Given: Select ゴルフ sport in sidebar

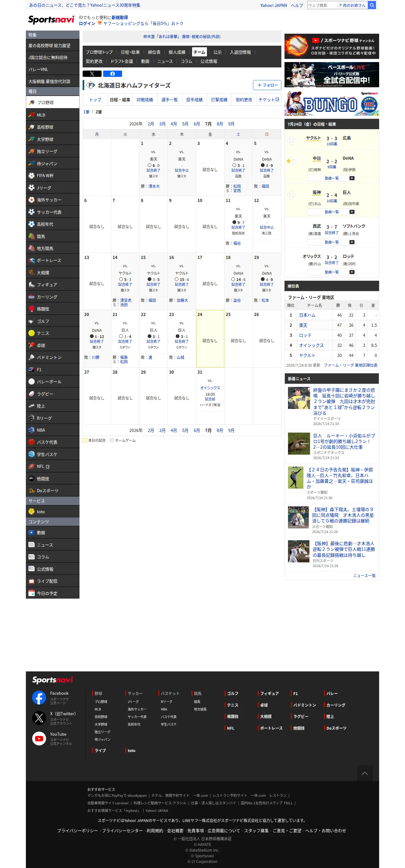Looking at the screenshot, I should pyautogui.click(x=53, y=321).
